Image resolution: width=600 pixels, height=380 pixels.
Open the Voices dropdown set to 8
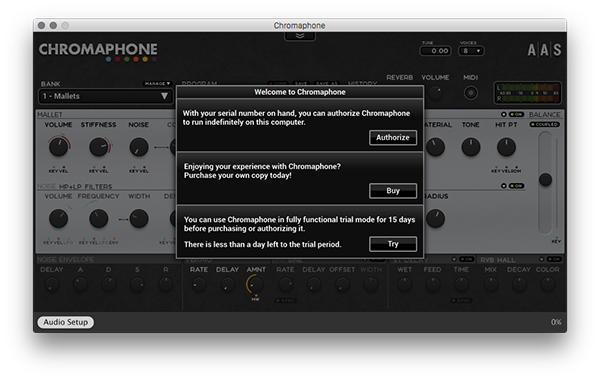point(471,51)
